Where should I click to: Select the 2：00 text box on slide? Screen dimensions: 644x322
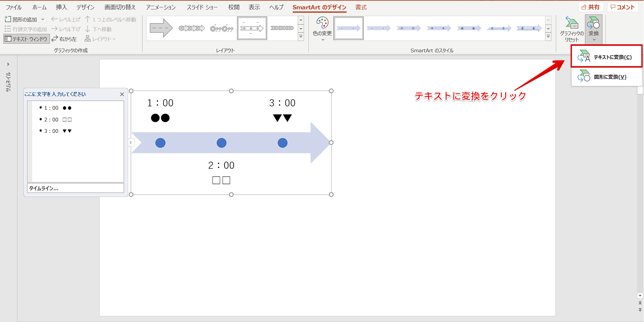tap(221, 173)
